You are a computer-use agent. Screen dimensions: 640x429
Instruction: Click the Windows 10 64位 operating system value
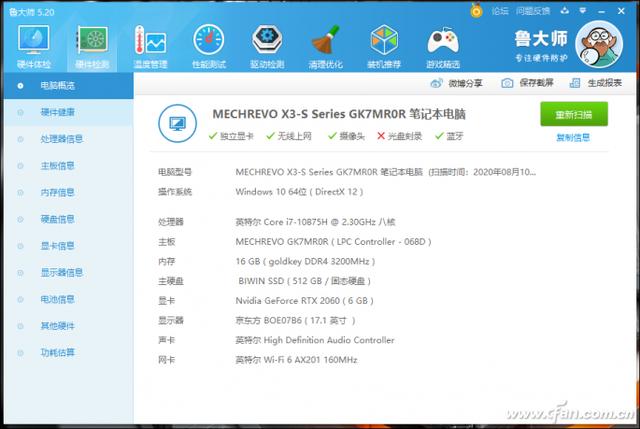(x=299, y=192)
